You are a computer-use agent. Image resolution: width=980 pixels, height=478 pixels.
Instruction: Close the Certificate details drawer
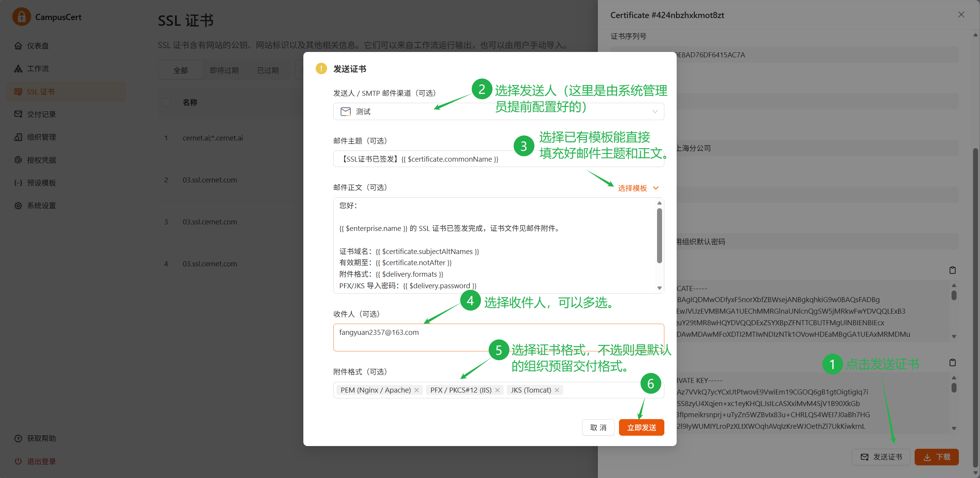[x=961, y=15]
